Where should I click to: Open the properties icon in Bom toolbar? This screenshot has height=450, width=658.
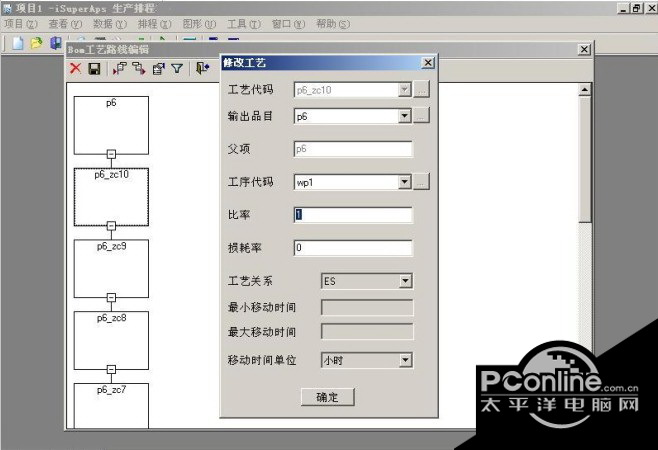click(159, 68)
